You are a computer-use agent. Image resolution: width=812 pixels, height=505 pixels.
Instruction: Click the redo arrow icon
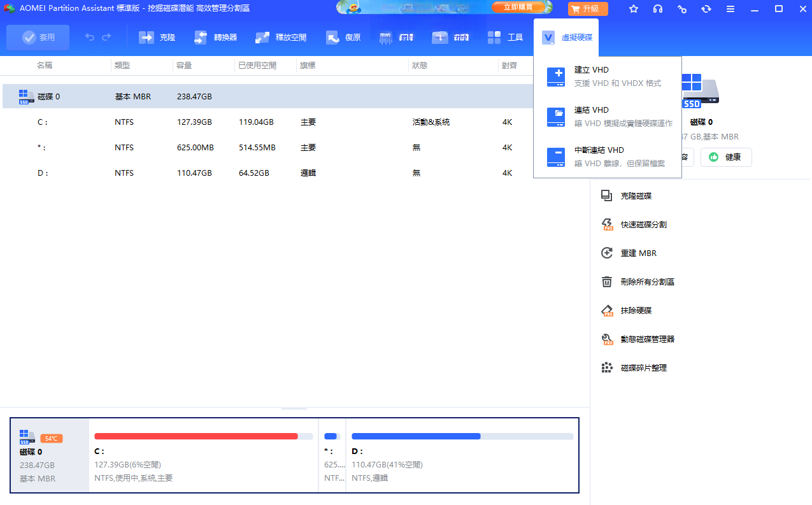tap(106, 38)
